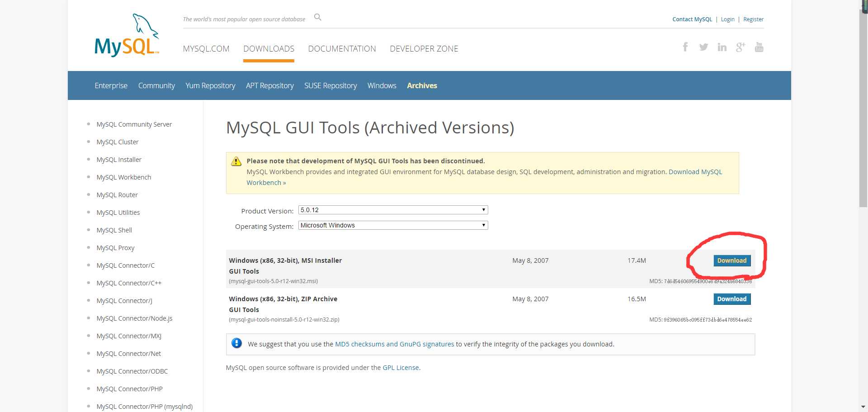This screenshot has height=412, width=868.
Task: Click the page vertical scrollbar thumb
Action: (863, 108)
